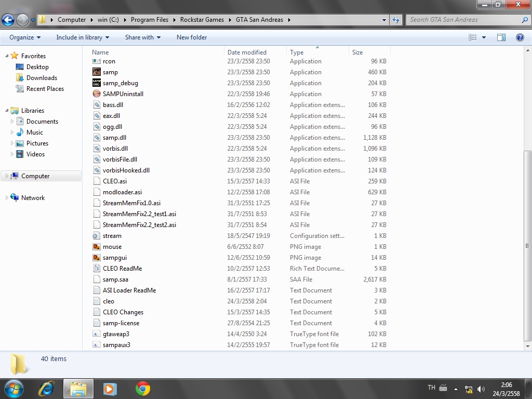Select the CLEO ReadMe document icon
This screenshot has width=532, height=399.
pyautogui.click(x=97, y=269)
